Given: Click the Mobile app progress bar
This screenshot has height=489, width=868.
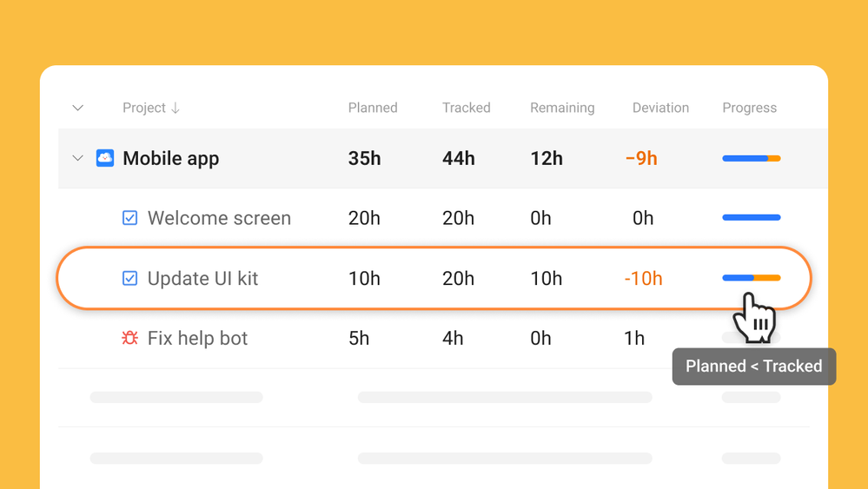Looking at the screenshot, I should coord(751,158).
